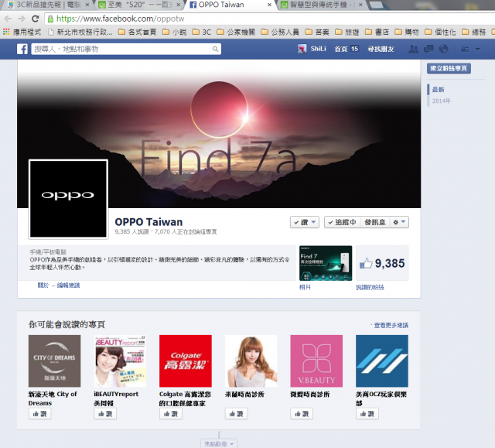Click 尋找朋友 find friends link
The width and height of the screenshot is (495, 448).
tap(381, 49)
